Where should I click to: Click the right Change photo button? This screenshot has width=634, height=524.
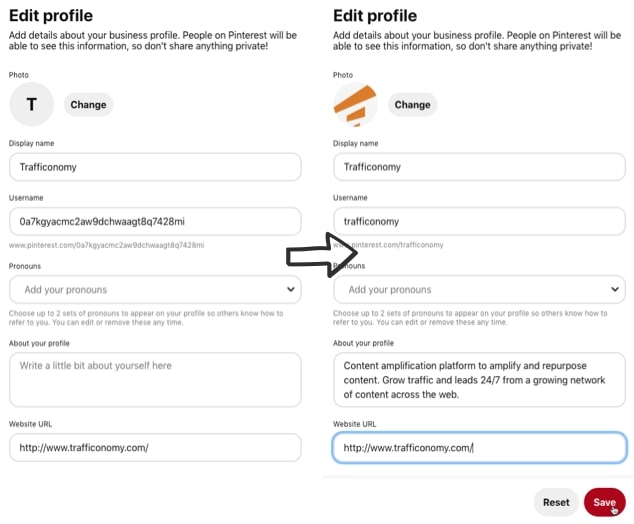(412, 105)
